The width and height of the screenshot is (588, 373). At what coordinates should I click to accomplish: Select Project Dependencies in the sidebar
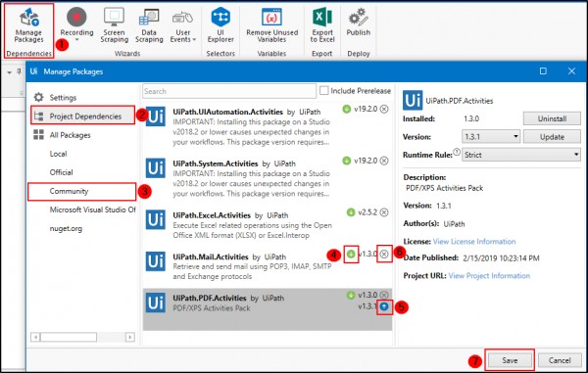coord(82,117)
